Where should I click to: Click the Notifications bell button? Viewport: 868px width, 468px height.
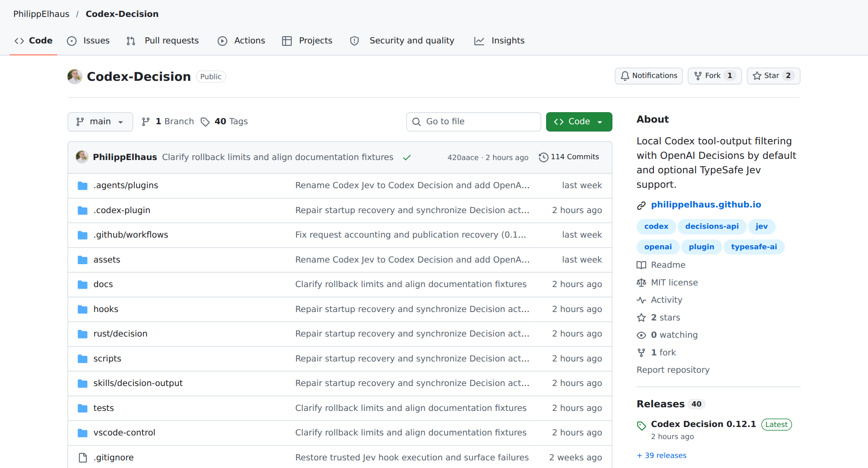[649, 76]
